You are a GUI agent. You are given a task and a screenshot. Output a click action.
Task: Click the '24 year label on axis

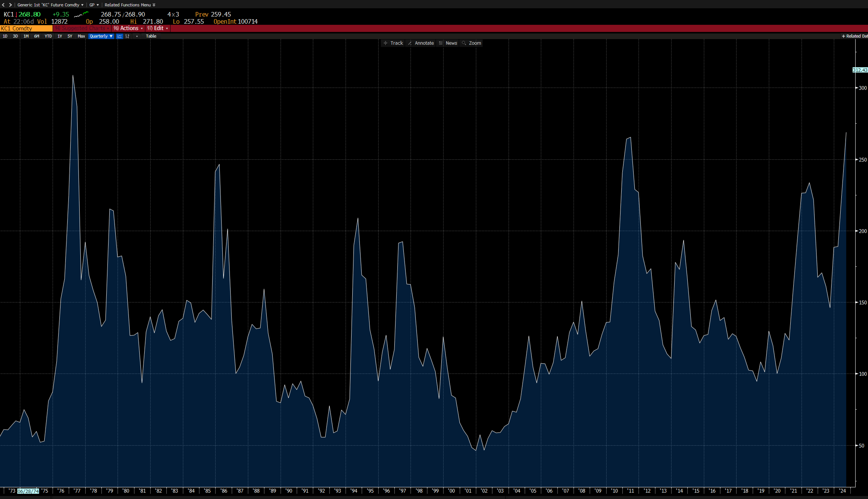(842, 491)
